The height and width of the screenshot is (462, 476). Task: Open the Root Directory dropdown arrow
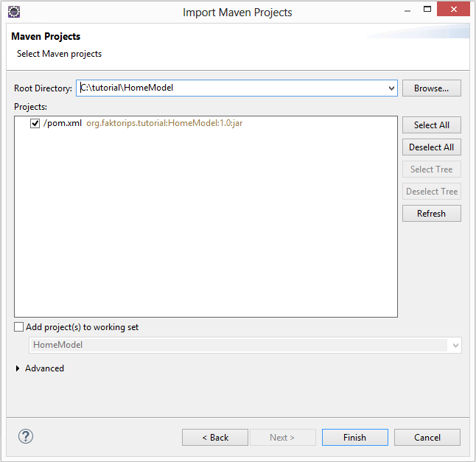click(391, 88)
